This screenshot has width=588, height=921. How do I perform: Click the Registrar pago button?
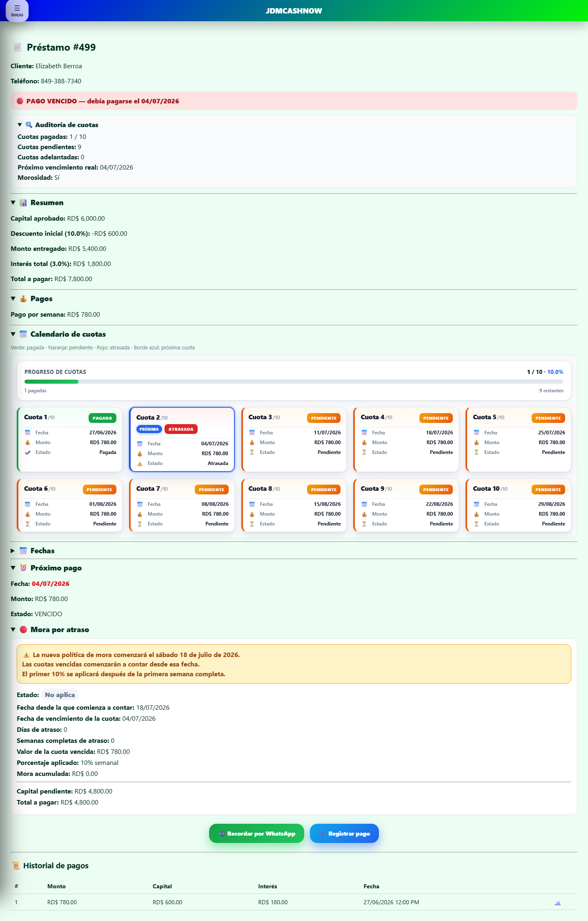(344, 834)
